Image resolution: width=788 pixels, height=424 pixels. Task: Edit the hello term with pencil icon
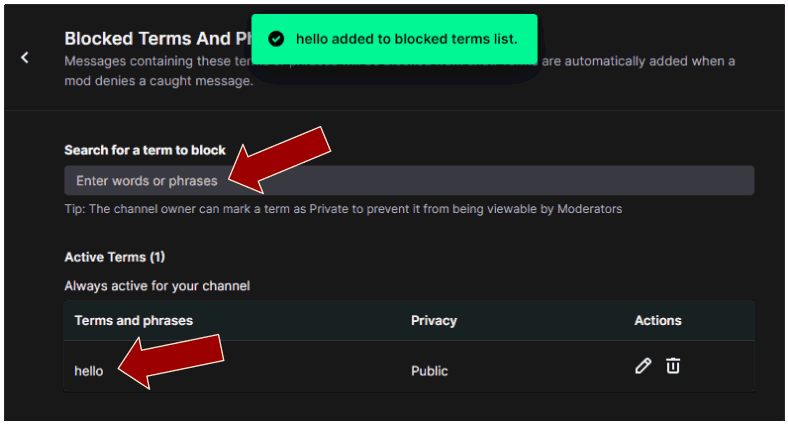pos(643,366)
